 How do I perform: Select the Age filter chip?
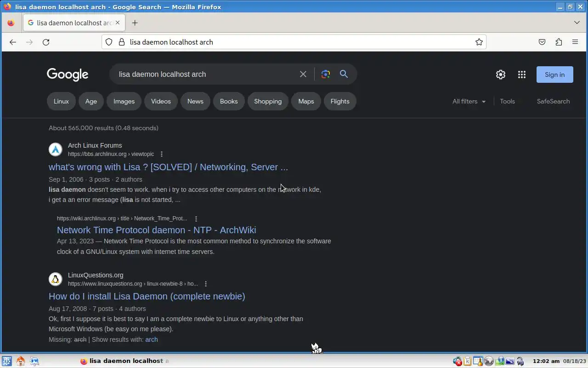91,101
